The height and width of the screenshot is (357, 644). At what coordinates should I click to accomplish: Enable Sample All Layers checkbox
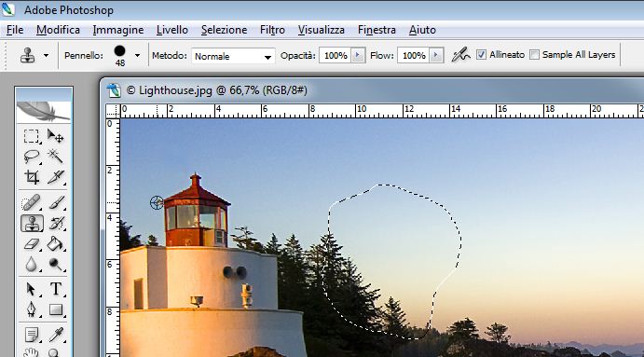pos(534,55)
